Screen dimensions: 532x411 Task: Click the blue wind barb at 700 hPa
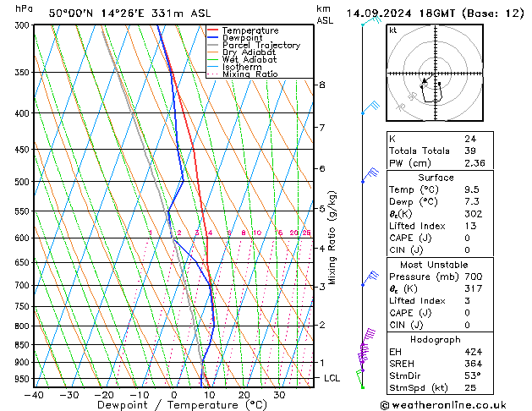370,279
